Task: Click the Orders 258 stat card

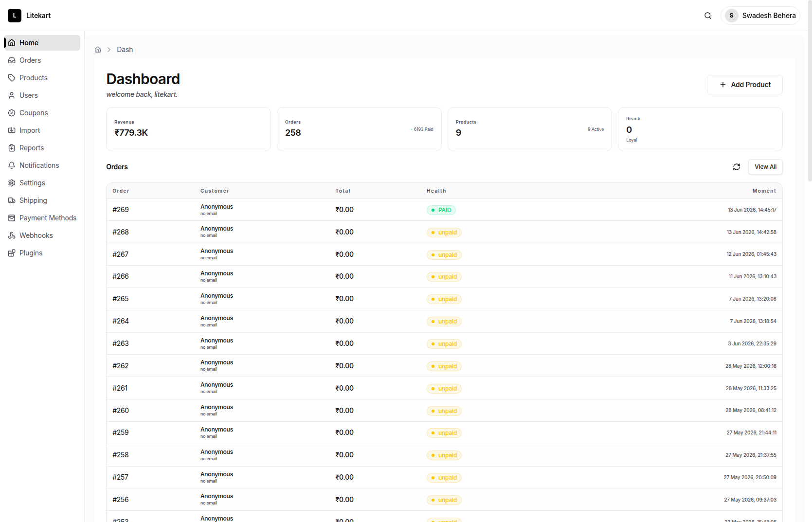Action: click(359, 129)
